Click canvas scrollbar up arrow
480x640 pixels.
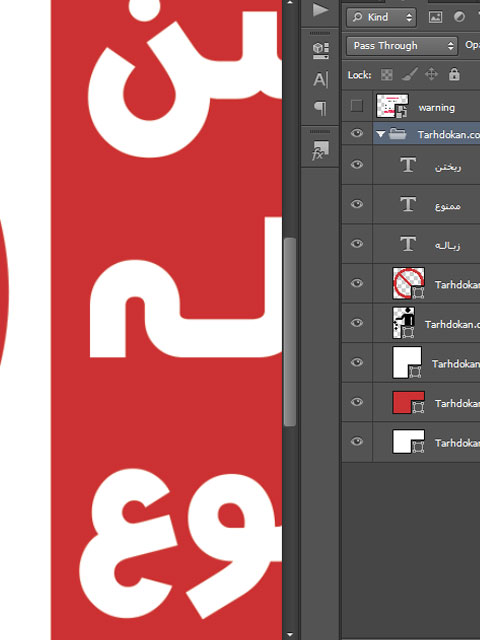(x=290, y=3)
